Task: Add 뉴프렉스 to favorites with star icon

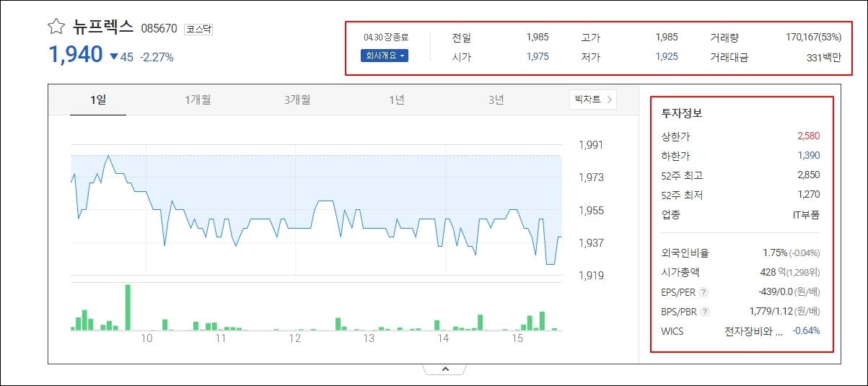Action: 56,27
